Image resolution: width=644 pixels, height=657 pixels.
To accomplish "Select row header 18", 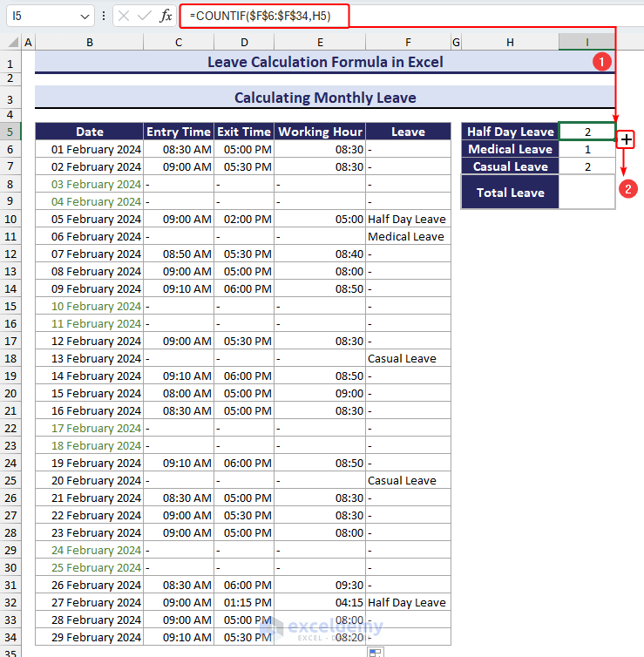I will [10, 359].
